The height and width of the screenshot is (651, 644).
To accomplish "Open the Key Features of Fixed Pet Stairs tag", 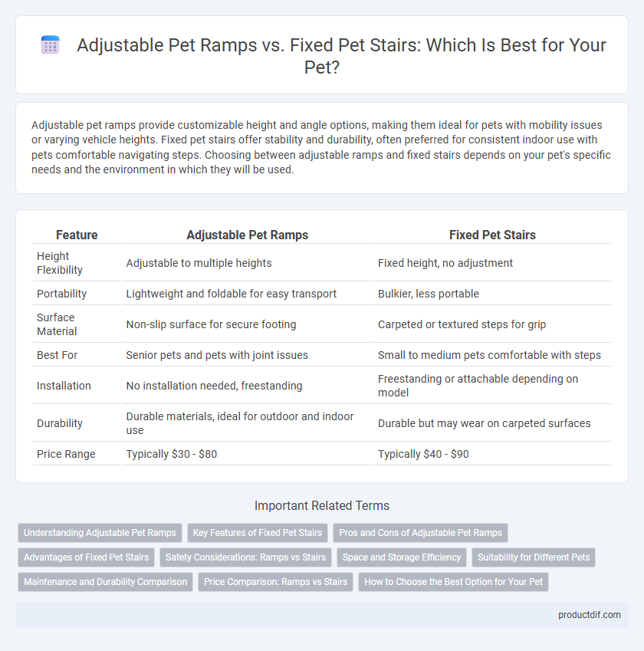I will pos(258,533).
